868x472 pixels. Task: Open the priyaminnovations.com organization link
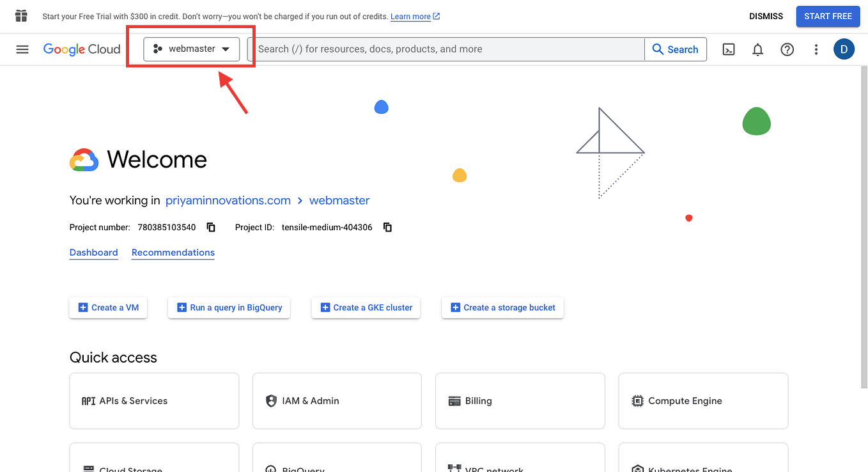coord(228,200)
